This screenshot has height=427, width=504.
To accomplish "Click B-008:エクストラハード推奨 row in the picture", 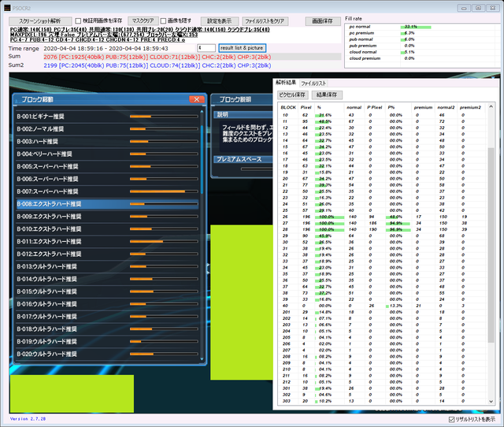I will pyautogui.click(x=107, y=204).
